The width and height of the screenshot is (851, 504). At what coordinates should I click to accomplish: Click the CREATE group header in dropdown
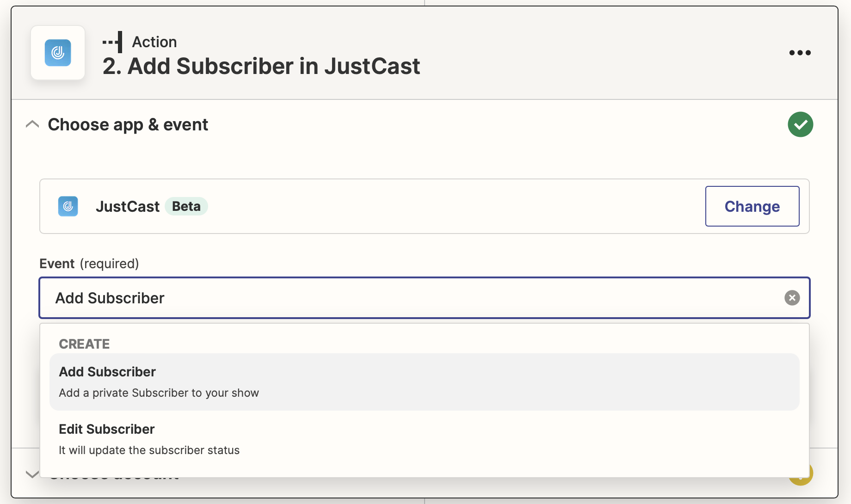click(84, 344)
